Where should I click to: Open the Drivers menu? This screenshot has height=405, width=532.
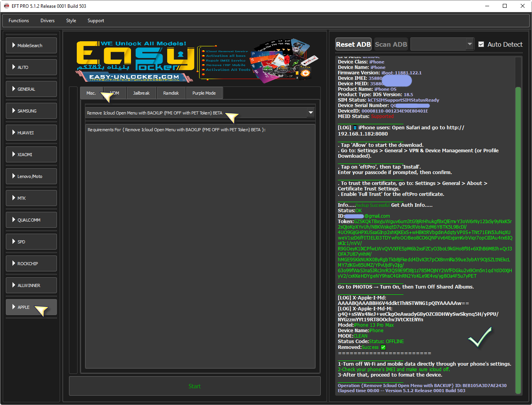tap(48, 21)
